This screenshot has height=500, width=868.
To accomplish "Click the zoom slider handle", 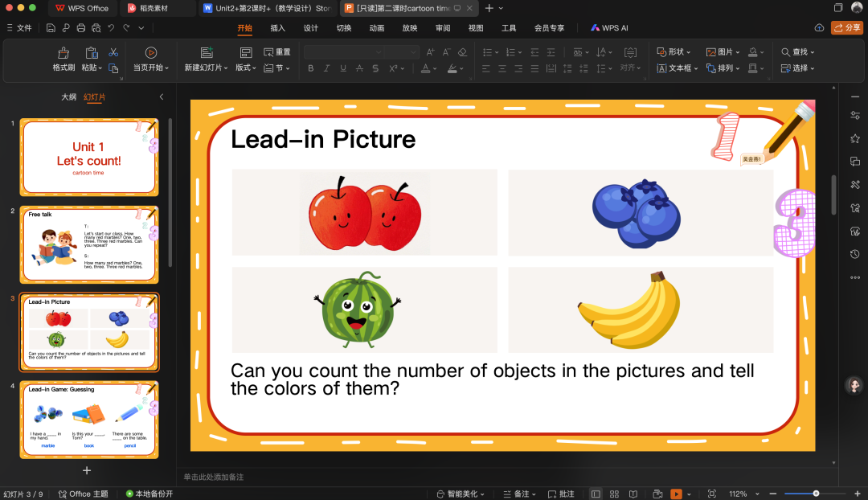I will pyautogui.click(x=816, y=494).
